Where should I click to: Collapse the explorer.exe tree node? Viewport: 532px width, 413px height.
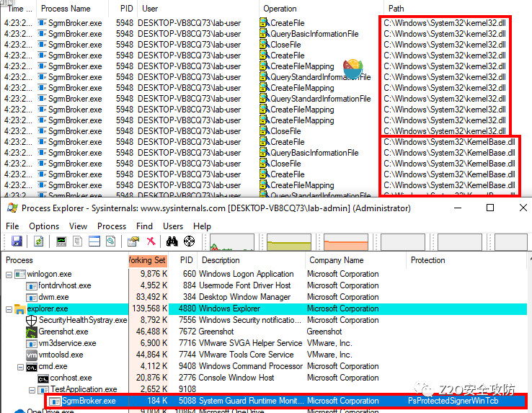click(9, 309)
